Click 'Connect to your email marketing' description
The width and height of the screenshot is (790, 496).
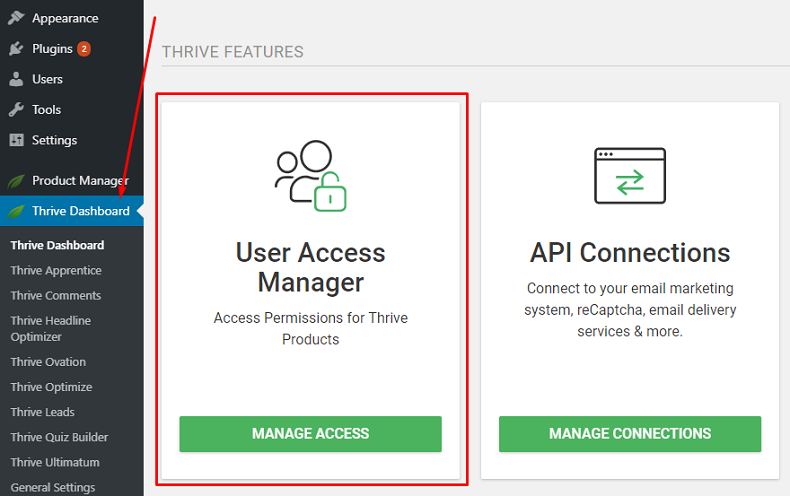630,309
